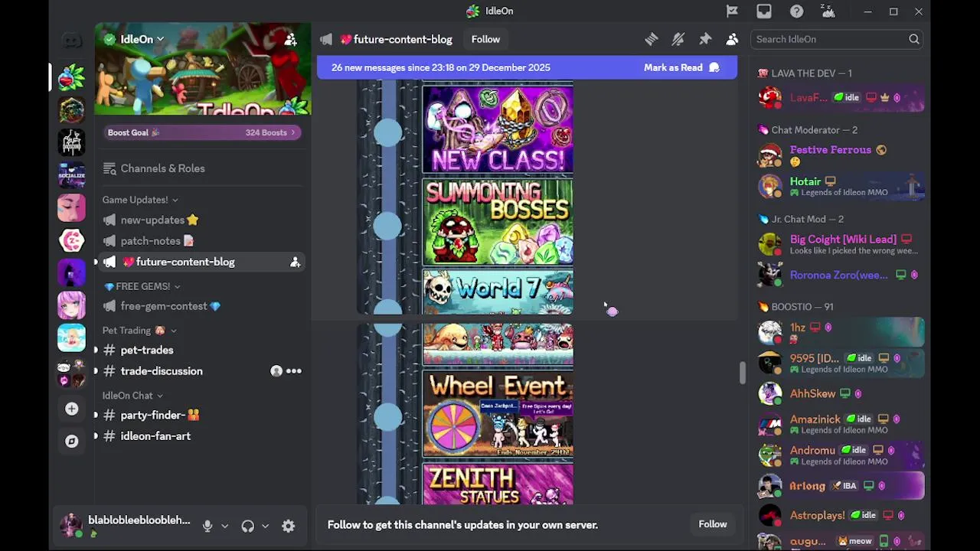Viewport: 980px width, 551px height.
Task: Open User Settings gear icon
Action: pos(288,526)
